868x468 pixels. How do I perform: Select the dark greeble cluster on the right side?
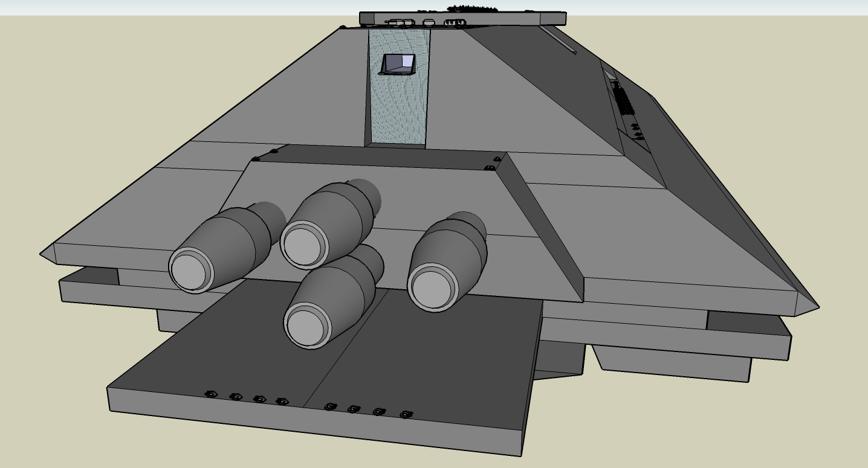pos(624,100)
